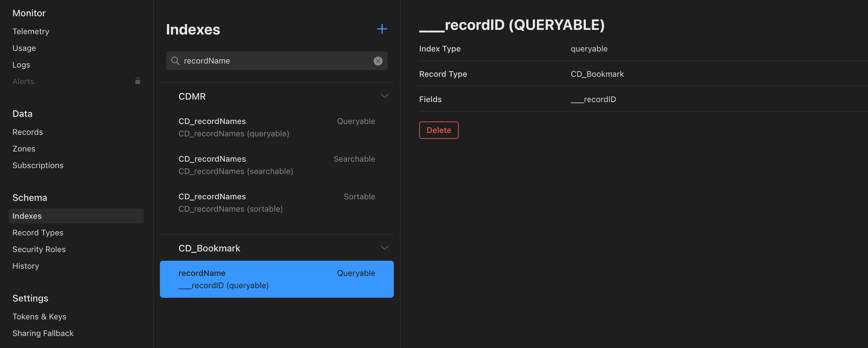Open Record Types in Schema

click(38, 233)
